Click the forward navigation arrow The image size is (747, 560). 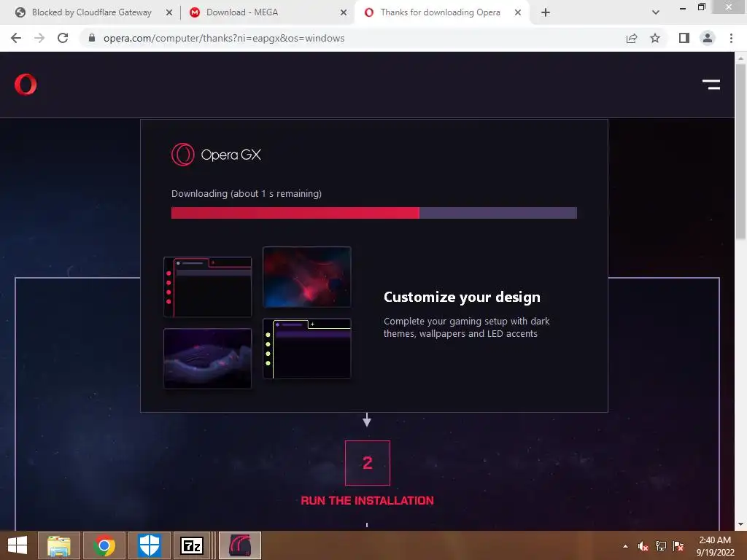click(x=39, y=38)
